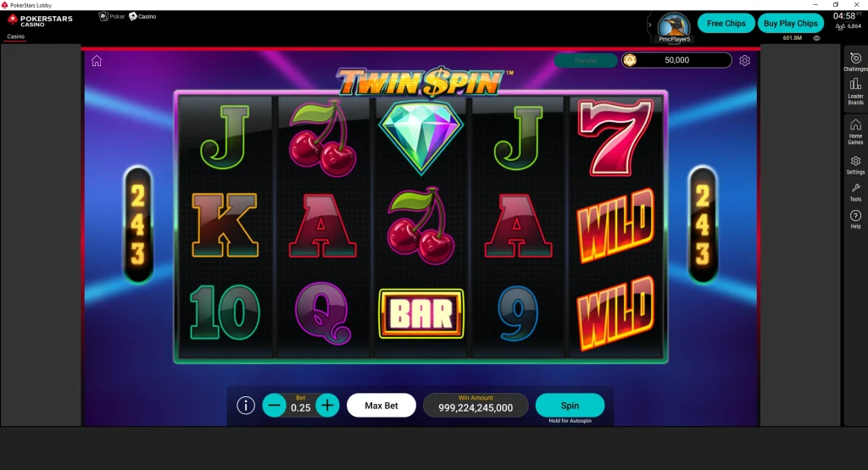Spin the reels with Spin button
Screen dimensions: 868x470
coord(570,406)
